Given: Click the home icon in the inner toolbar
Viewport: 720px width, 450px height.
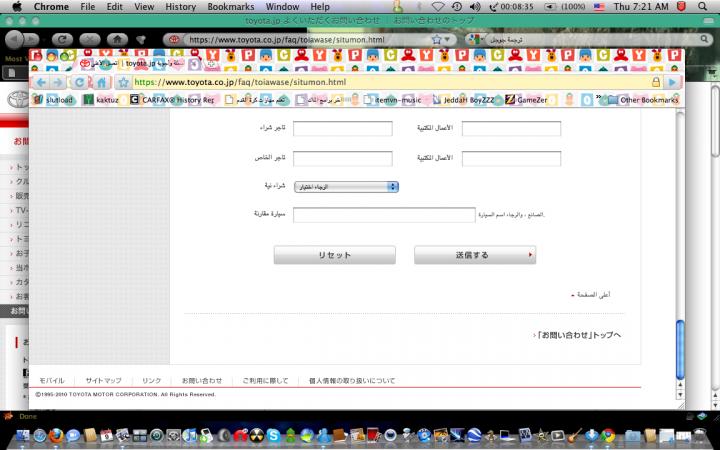Looking at the screenshot, I should pyautogui.click(x=101, y=82).
